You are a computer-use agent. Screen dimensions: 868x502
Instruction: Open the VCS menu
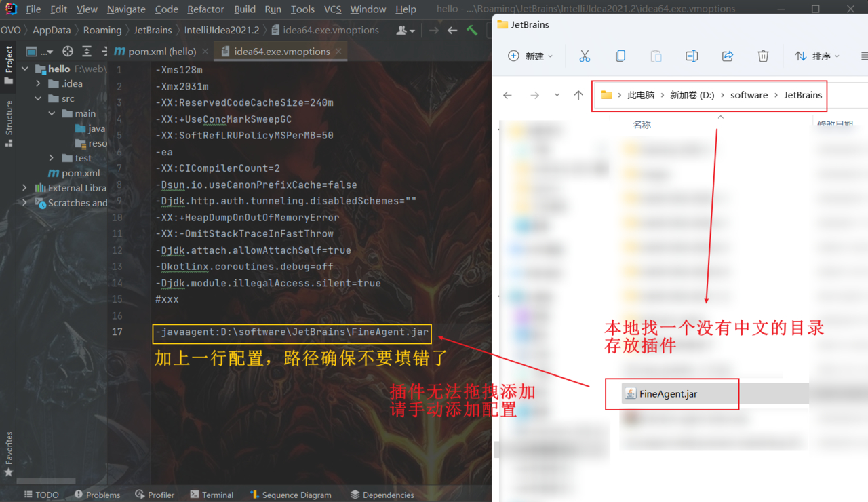pos(332,9)
